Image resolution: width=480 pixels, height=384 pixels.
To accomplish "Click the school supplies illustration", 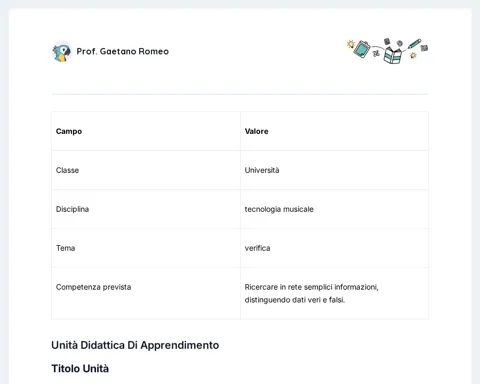I will click(x=387, y=51).
